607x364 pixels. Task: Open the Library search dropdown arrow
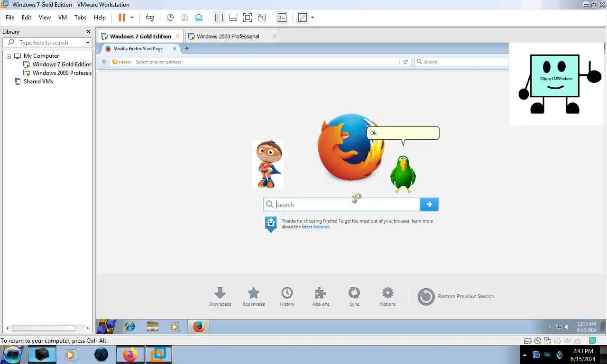point(88,43)
